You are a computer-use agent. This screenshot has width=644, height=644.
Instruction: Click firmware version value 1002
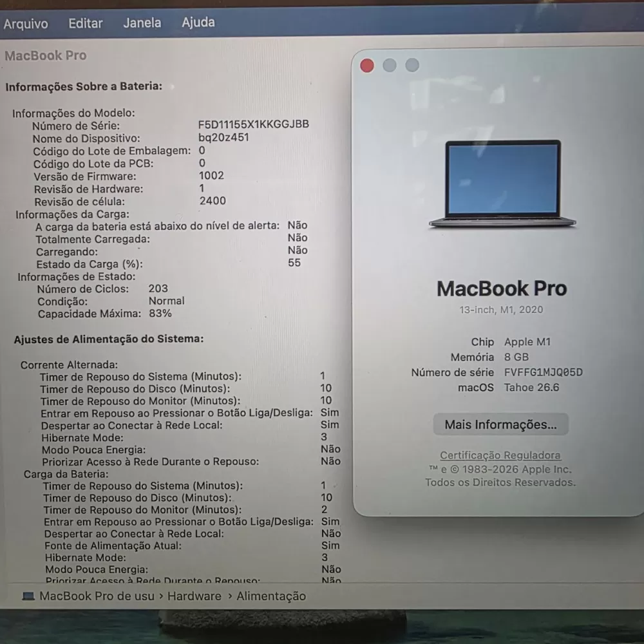coord(211,175)
